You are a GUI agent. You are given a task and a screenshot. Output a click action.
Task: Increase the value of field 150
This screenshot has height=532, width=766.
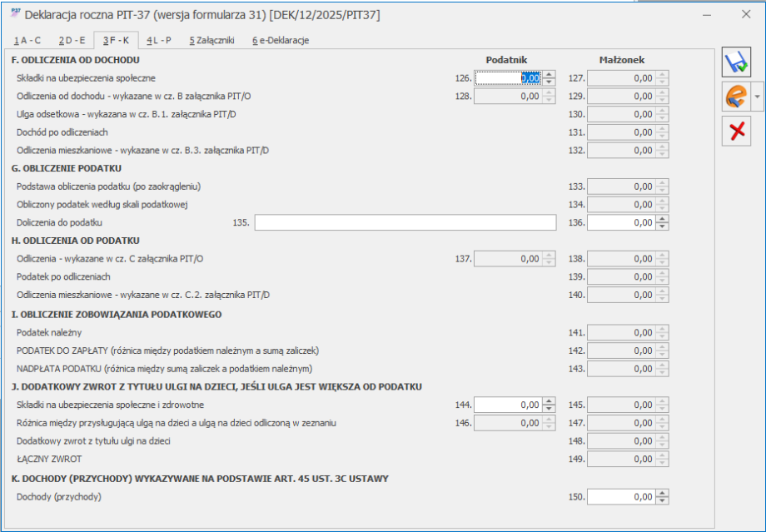[x=663, y=494]
